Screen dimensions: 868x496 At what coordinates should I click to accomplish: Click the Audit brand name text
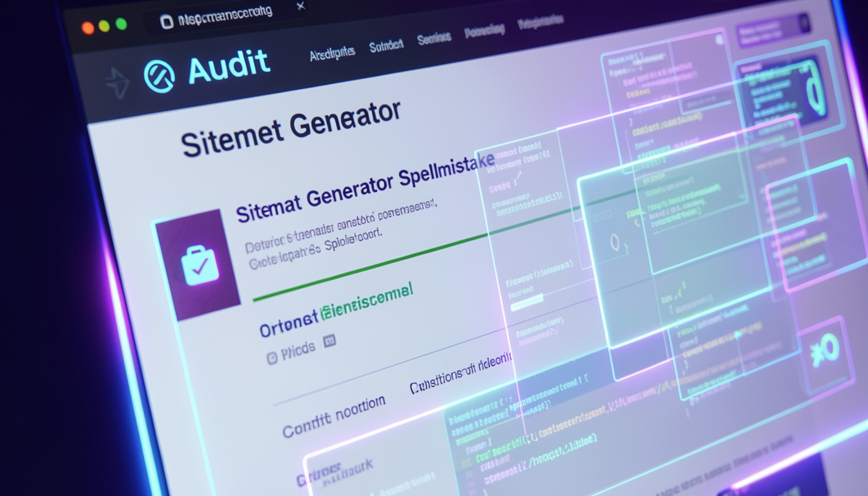click(229, 67)
